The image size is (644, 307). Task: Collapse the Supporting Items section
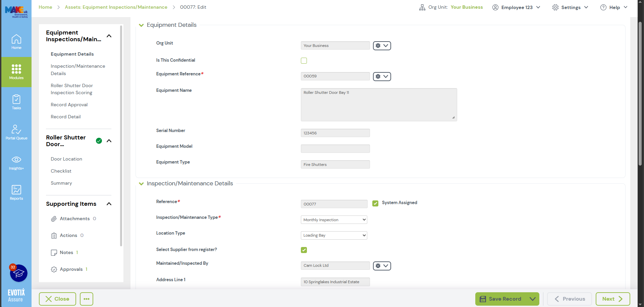point(109,204)
